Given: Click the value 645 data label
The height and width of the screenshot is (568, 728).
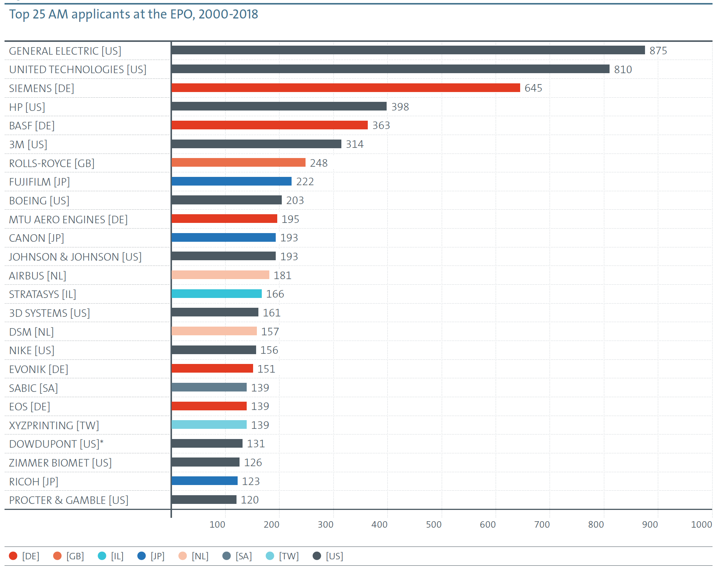Looking at the screenshot, I should point(533,88).
